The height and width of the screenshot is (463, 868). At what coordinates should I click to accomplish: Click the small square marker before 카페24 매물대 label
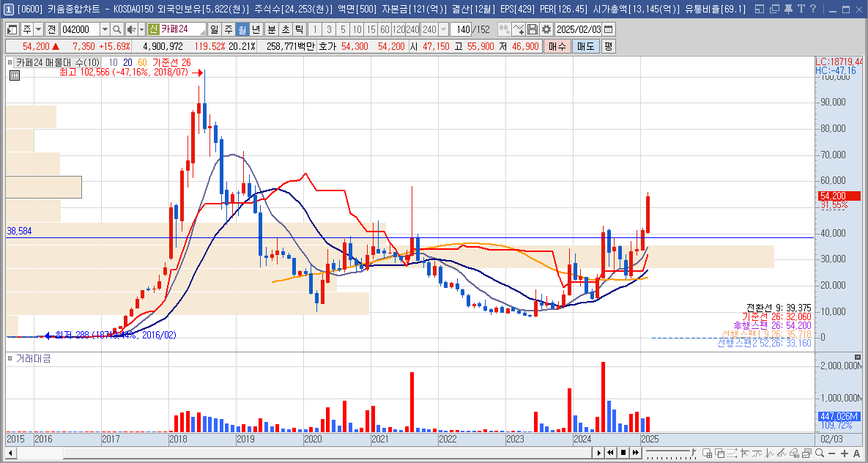(10, 62)
